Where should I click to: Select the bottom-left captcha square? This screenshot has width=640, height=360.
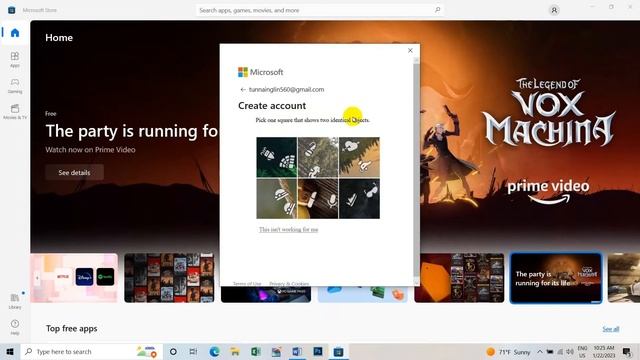coord(277,198)
